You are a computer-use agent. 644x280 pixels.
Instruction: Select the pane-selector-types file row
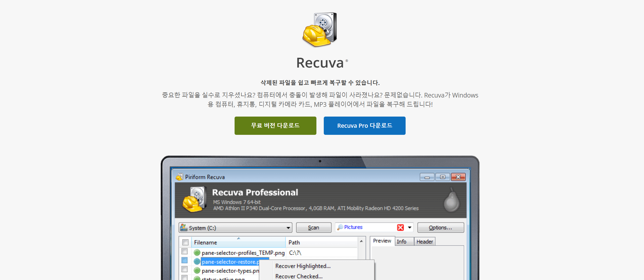coord(230,271)
